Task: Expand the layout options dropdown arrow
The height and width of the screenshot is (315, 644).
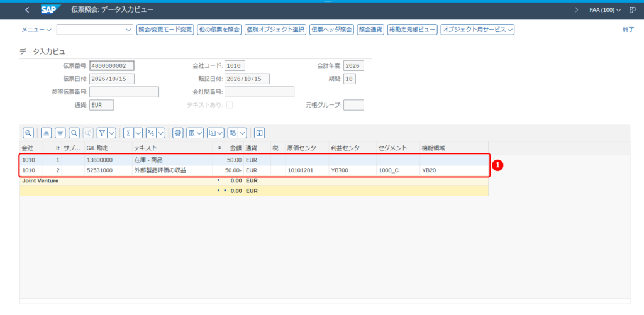Action: click(x=242, y=133)
